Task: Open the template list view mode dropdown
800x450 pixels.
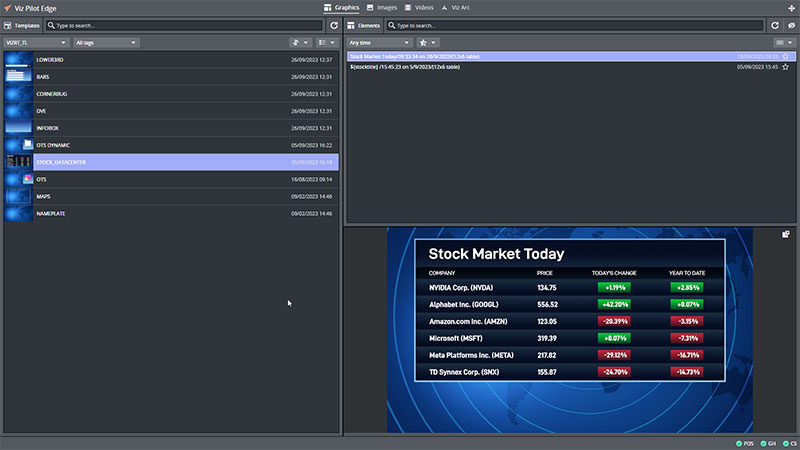Action: tap(327, 43)
